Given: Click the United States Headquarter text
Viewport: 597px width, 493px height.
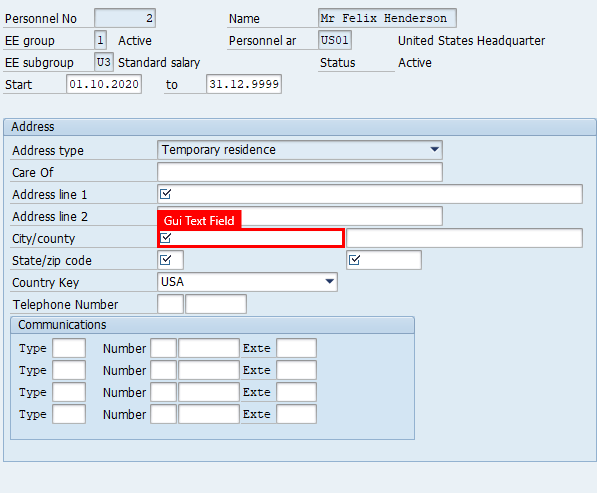Looking at the screenshot, I should click(x=471, y=40).
